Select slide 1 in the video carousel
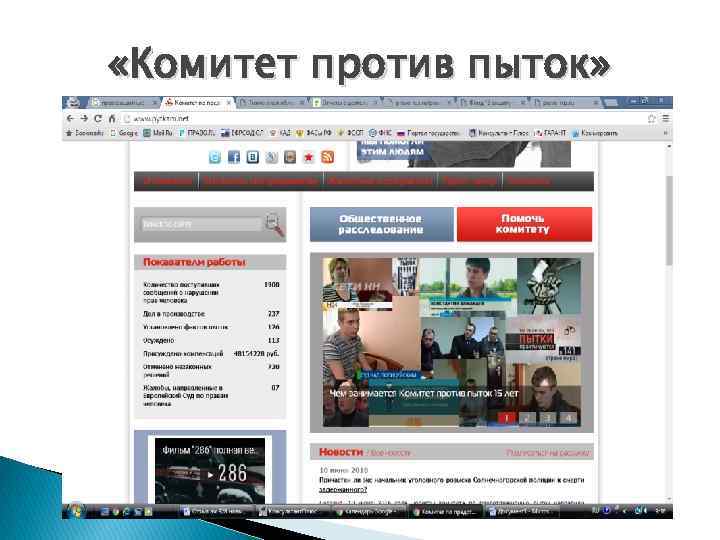The width and height of the screenshot is (720, 540). 507,418
